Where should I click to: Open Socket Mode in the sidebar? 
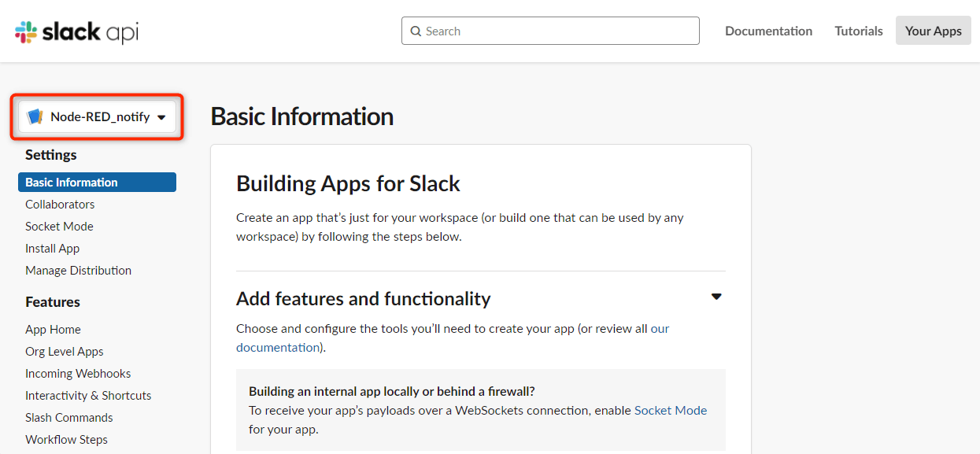click(59, 226)
